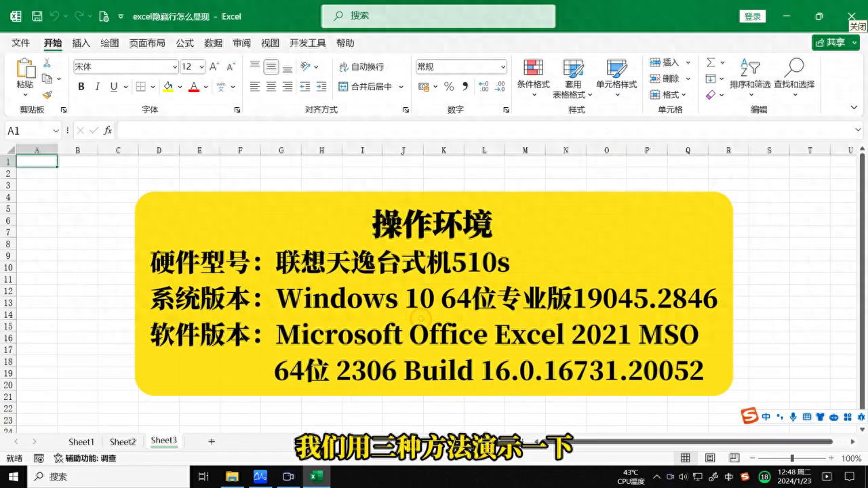Select the Format Painter brush
The width and height of the screenshot is (868, 488).
pos(47,95)
